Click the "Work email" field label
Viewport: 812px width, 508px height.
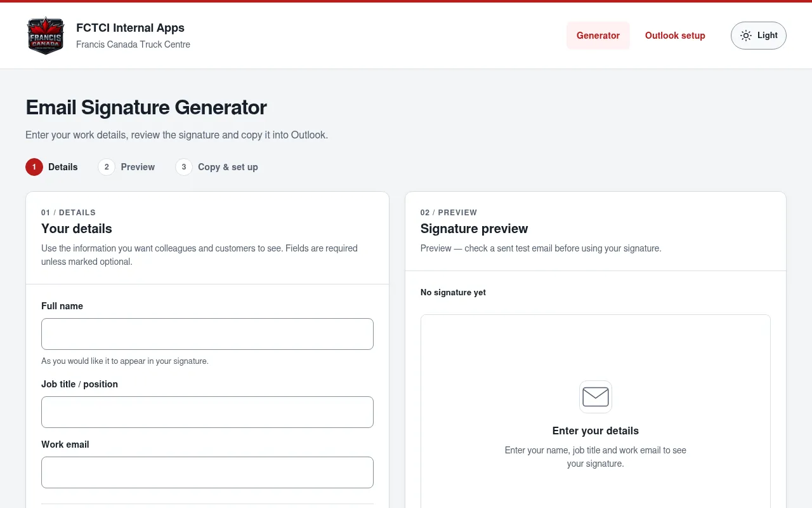[65, 444]
